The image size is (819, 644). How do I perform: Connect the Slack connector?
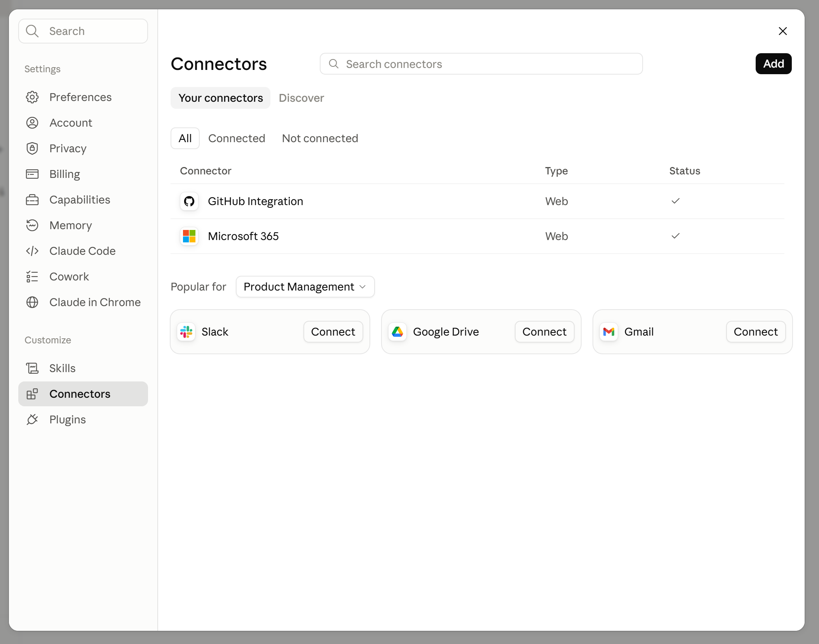coord(333,332)
